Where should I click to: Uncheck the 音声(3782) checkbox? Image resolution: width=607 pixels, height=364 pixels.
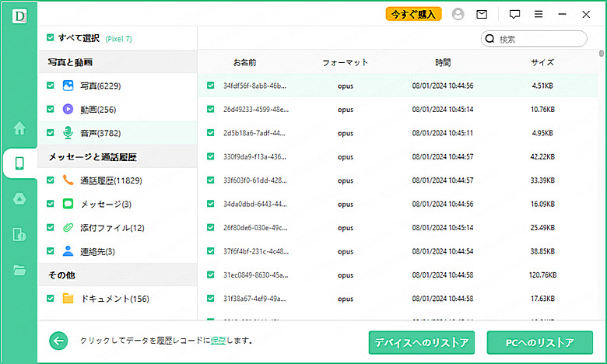click(50, 133)
